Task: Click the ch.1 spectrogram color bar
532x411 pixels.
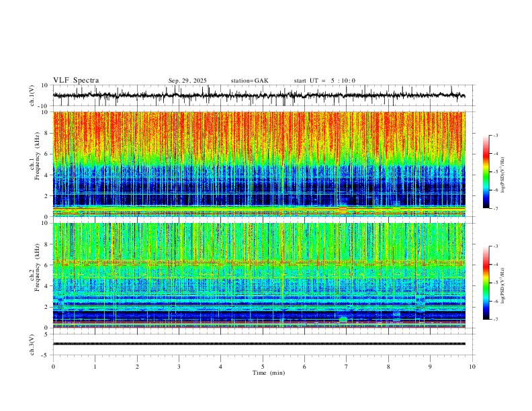Action: pyautogui.click(x=486, y=172)
